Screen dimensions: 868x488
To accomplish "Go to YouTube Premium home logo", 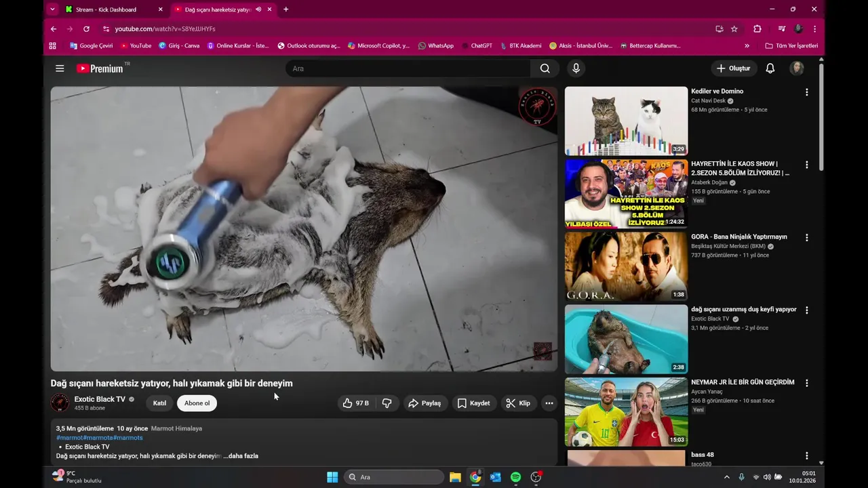I will click(100, 68).
